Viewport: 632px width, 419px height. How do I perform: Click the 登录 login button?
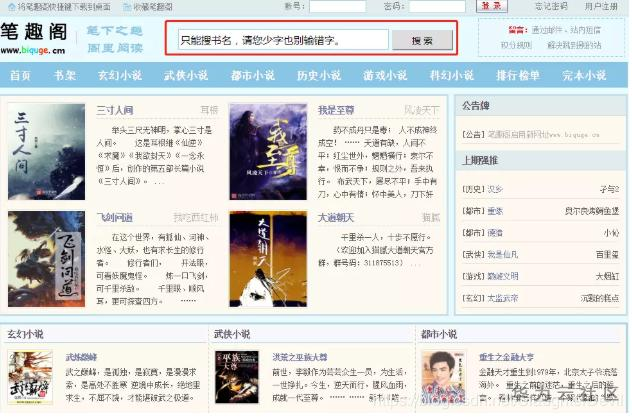click(x=492, y=6)
